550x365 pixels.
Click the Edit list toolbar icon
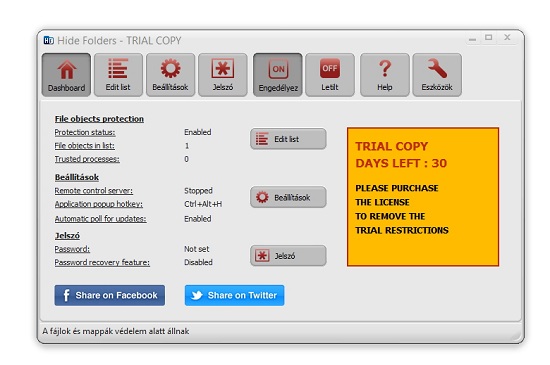click(118, 75)
